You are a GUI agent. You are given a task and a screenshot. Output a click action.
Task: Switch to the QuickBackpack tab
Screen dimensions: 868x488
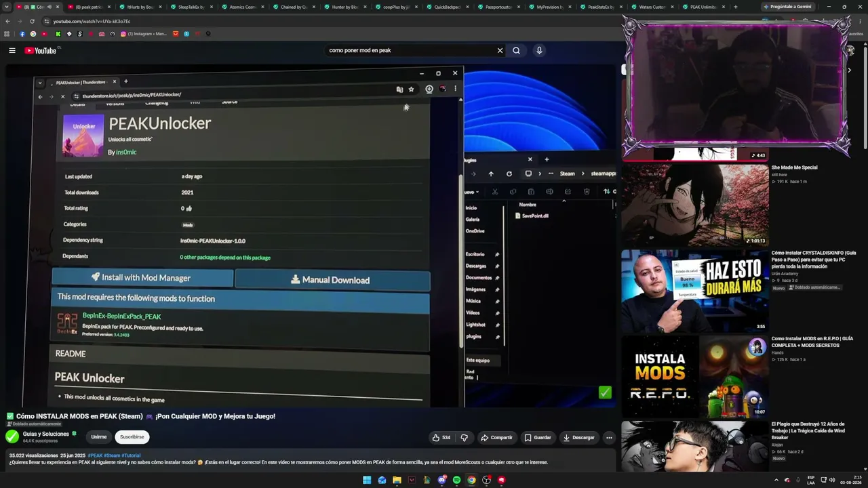click(447, 7)
